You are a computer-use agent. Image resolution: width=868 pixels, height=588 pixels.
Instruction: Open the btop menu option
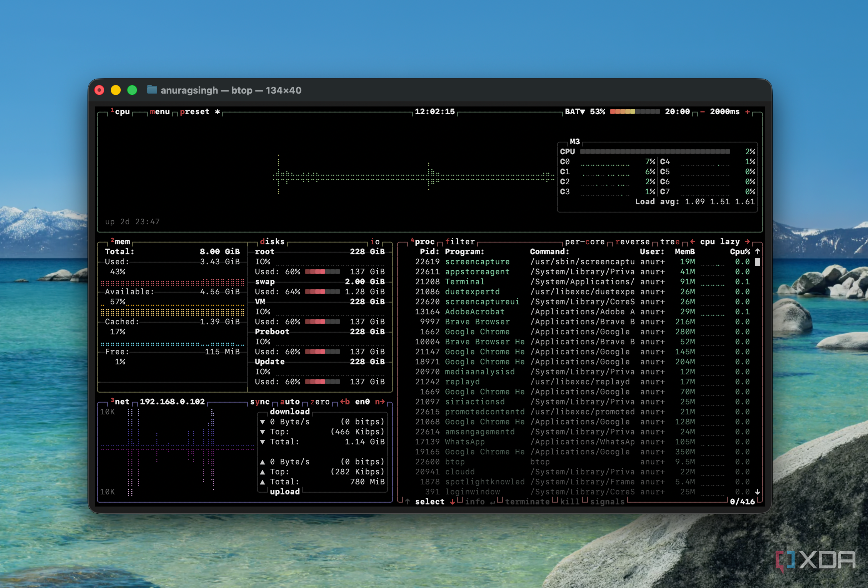point(160,112)
